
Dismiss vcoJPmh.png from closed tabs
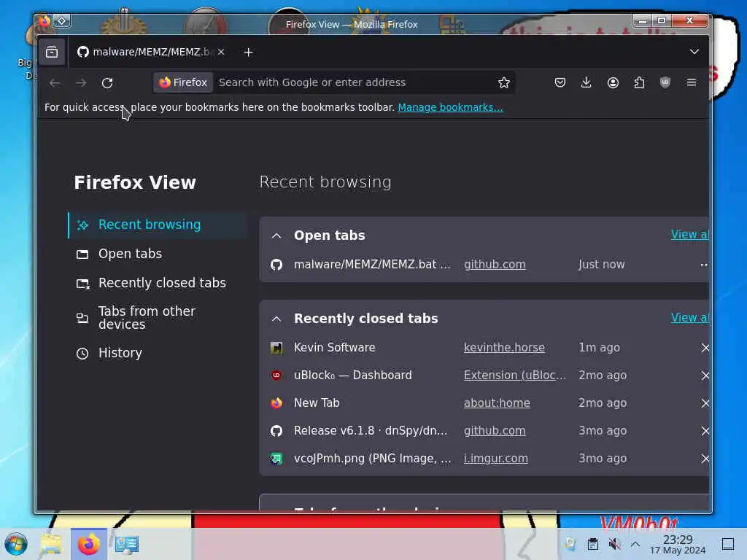pos(705,459)
